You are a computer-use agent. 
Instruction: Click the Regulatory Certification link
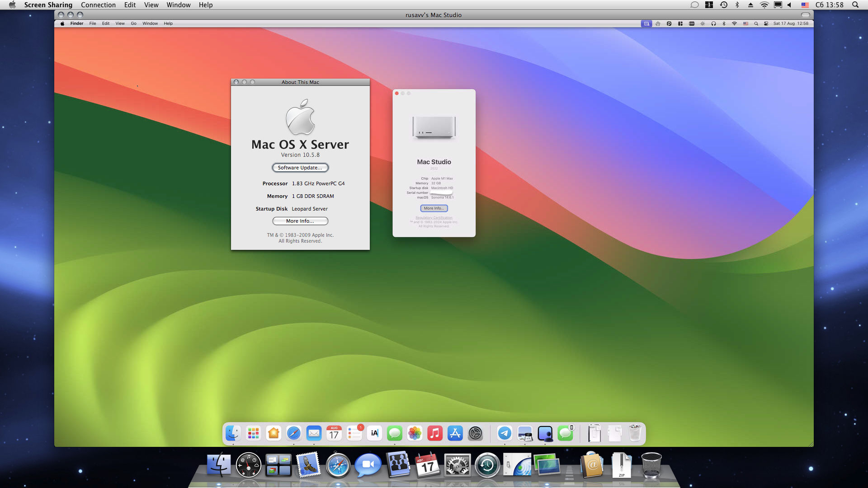434,218
